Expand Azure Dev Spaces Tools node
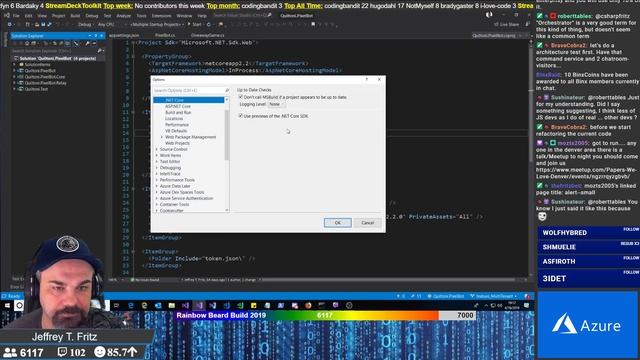Screen dimensions: 640x360 click(157, 192)
